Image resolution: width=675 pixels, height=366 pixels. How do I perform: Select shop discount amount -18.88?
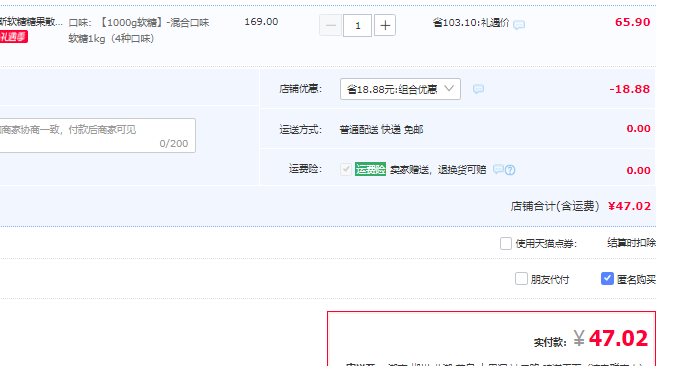pos(629,89)
